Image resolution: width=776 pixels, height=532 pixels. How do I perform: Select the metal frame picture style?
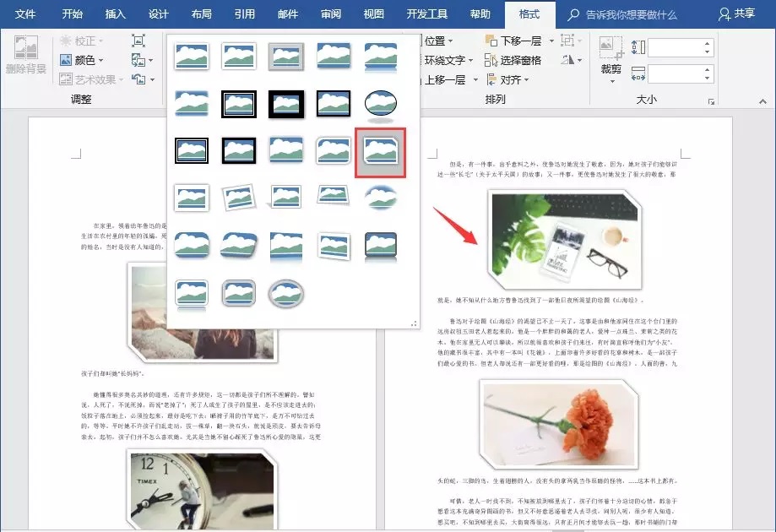[x=286, y=56]
